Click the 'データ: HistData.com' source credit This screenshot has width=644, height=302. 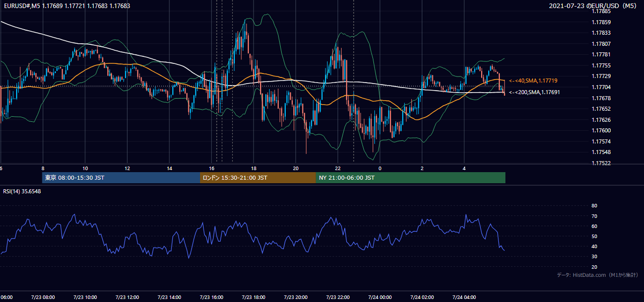[597, 275]
